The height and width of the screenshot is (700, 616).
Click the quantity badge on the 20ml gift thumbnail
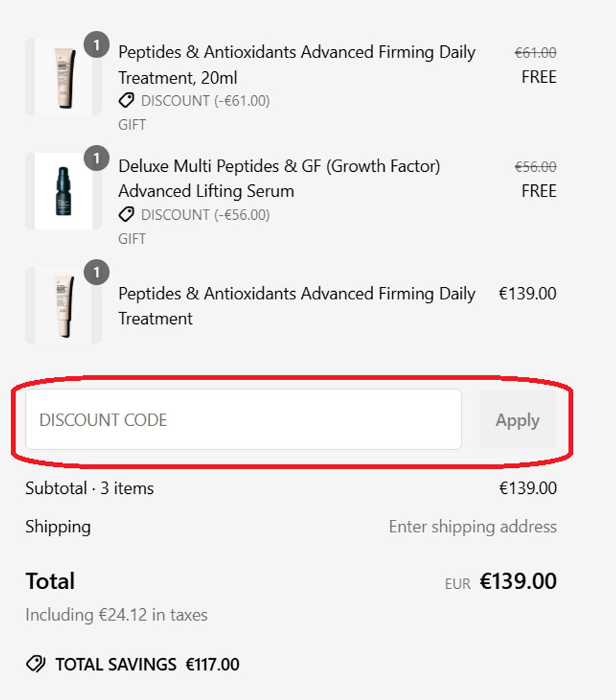point(97,45)
